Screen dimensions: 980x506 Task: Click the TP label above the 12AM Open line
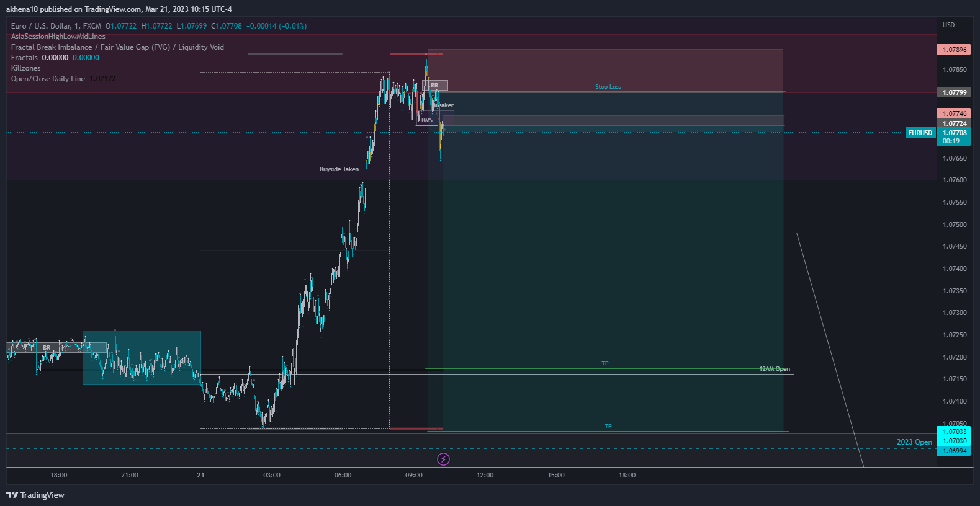(605, 363)
